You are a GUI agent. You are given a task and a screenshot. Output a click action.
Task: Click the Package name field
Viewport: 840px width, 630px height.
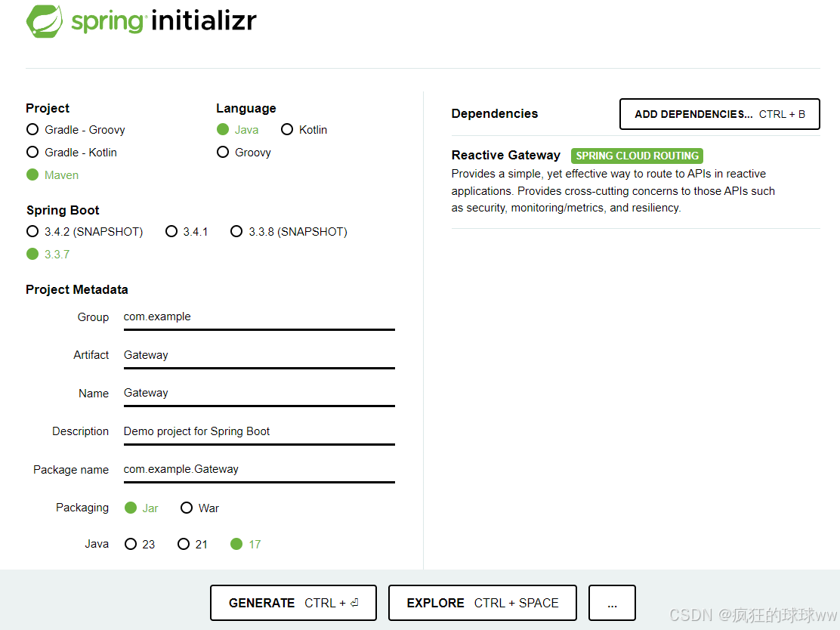259,469
